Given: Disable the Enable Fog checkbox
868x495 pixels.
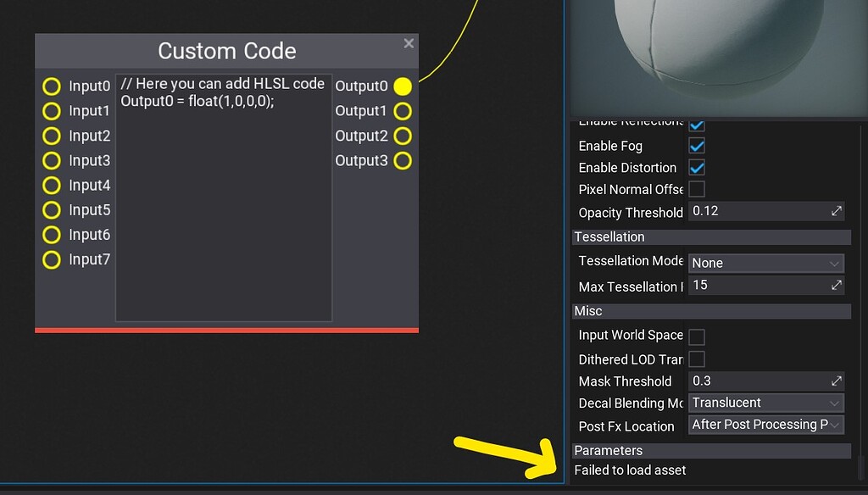Looking at the screenshot, I should coord(696,146).
